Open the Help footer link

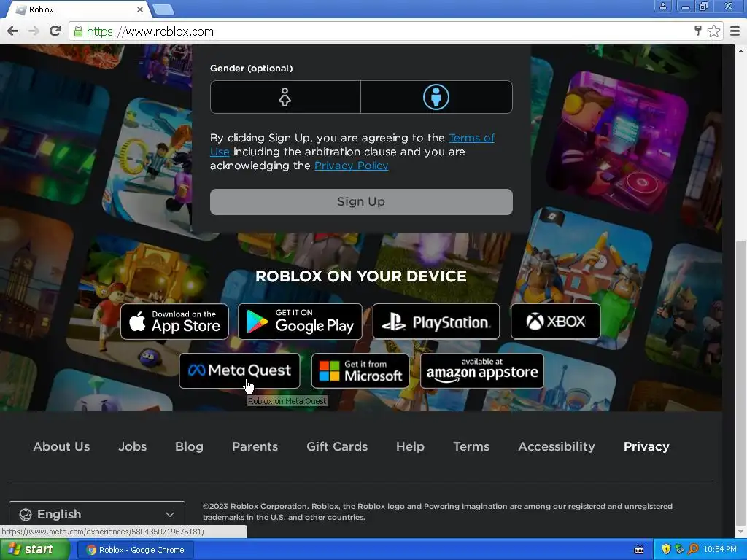click(410, 446)
